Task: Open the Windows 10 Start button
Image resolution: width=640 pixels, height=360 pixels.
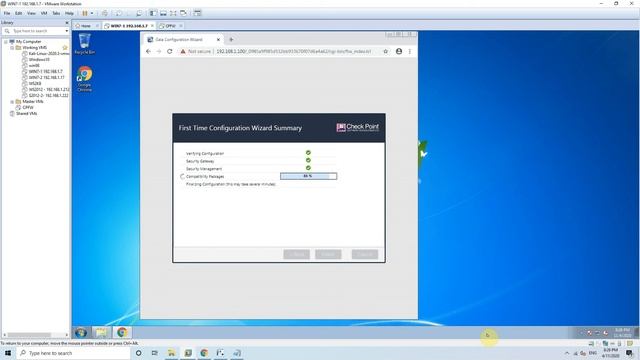Action: pyautogui.click(x=8, y=353)
